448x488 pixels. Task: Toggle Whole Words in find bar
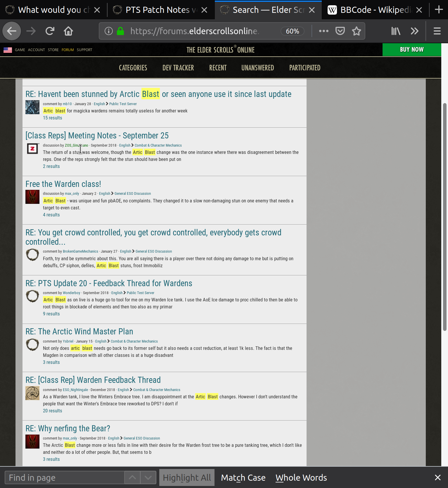coord(301,478)
